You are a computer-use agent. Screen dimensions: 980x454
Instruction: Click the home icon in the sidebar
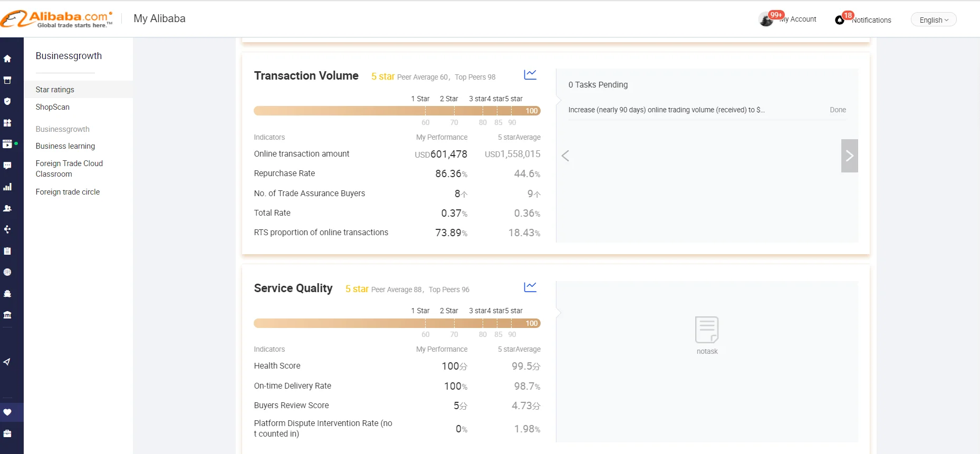pos(7,59)
